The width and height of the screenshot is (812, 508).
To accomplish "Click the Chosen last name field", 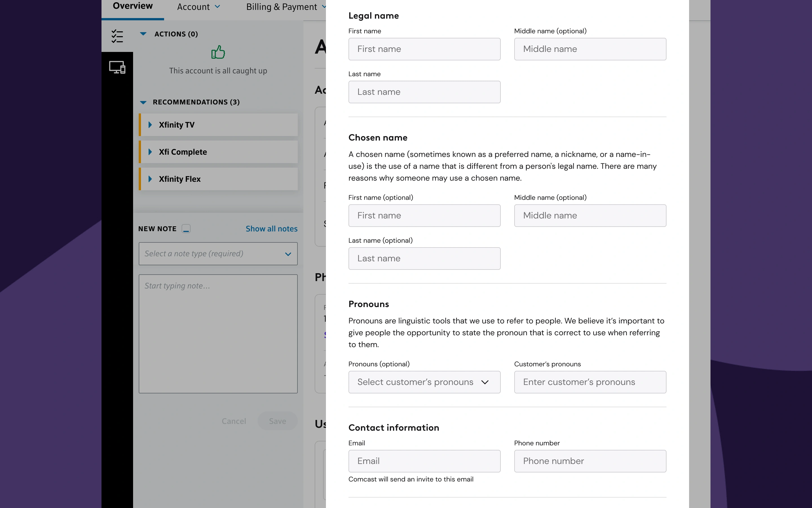I will pos(424,259).
